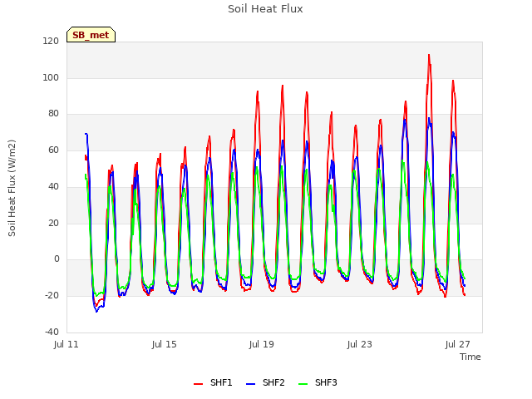Click the Jul 23 x-axis tick label
532x399 pixels.
pyautogui.click(x=360, y=344)
